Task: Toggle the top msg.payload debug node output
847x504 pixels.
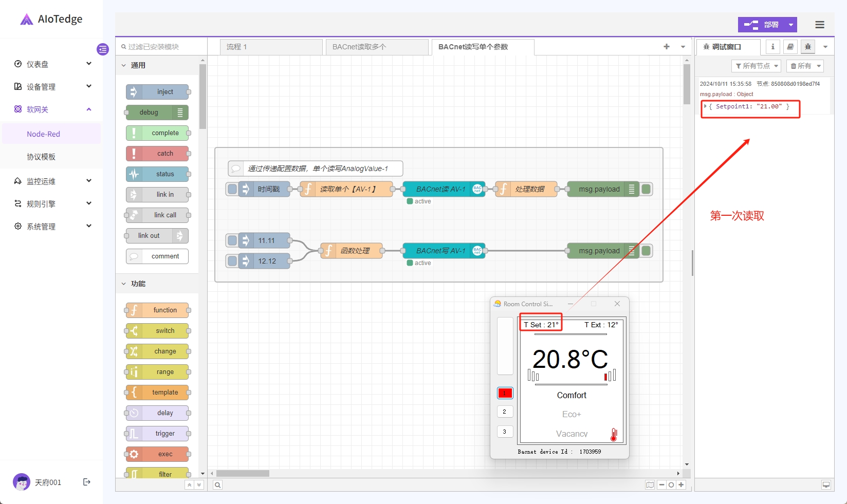Action: (647, 189)
